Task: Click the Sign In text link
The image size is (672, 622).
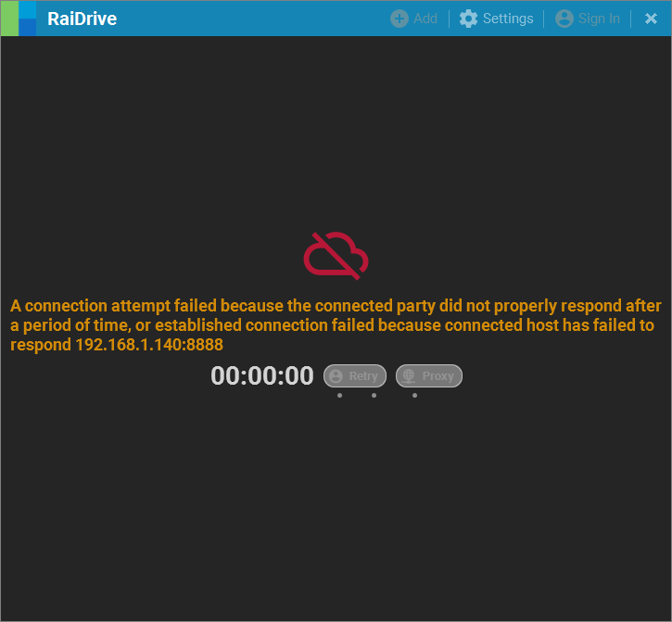Action: click(599, 19)
